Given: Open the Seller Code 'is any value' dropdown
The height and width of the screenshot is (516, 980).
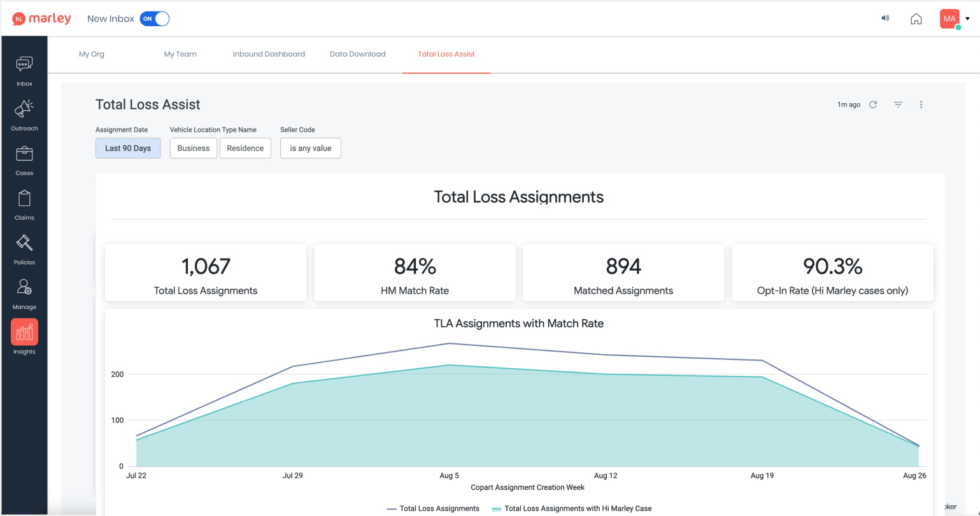Looking at the screenshot, I should pyautogui.click(x=311, y=148).
